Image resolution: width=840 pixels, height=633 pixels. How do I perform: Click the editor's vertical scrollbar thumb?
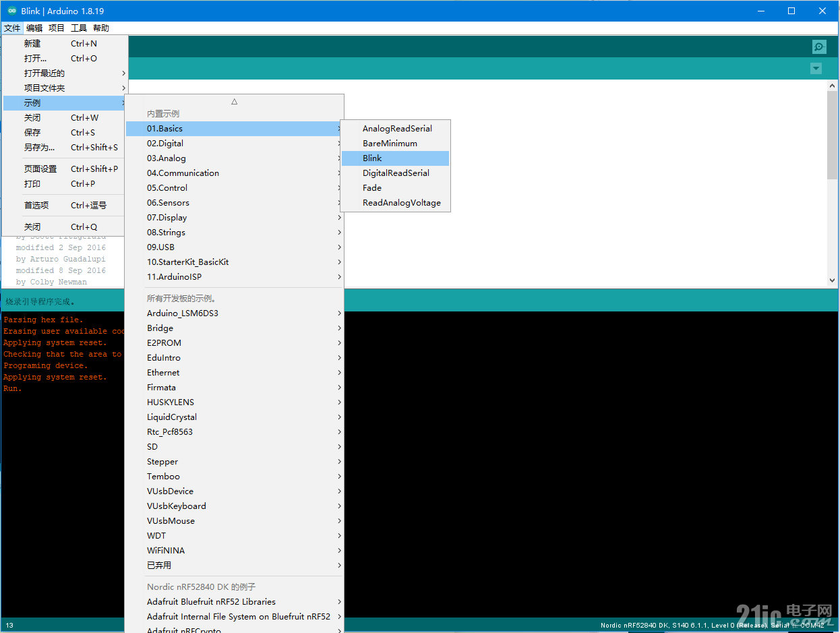click(x=833, y=135)
